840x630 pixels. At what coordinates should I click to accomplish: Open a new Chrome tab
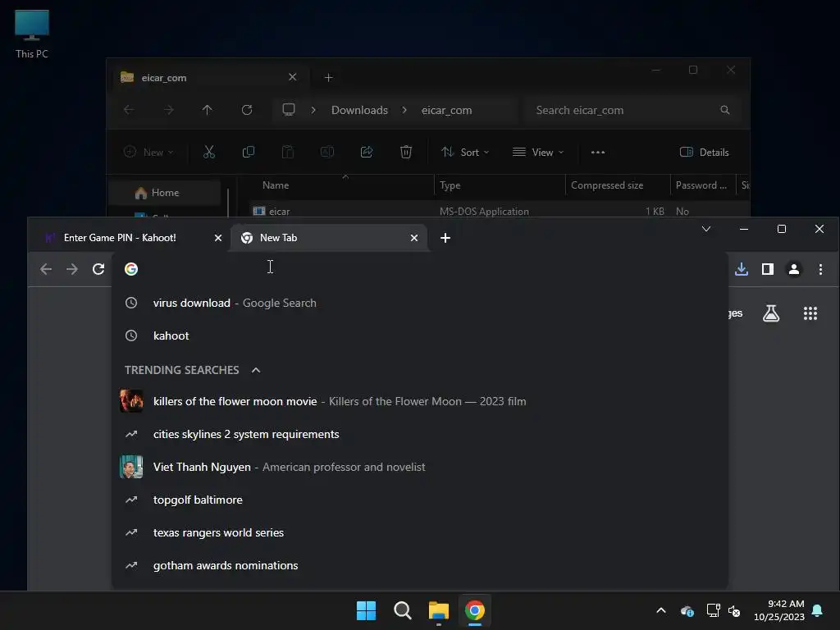pyautogui.click(x=445, y=238)
